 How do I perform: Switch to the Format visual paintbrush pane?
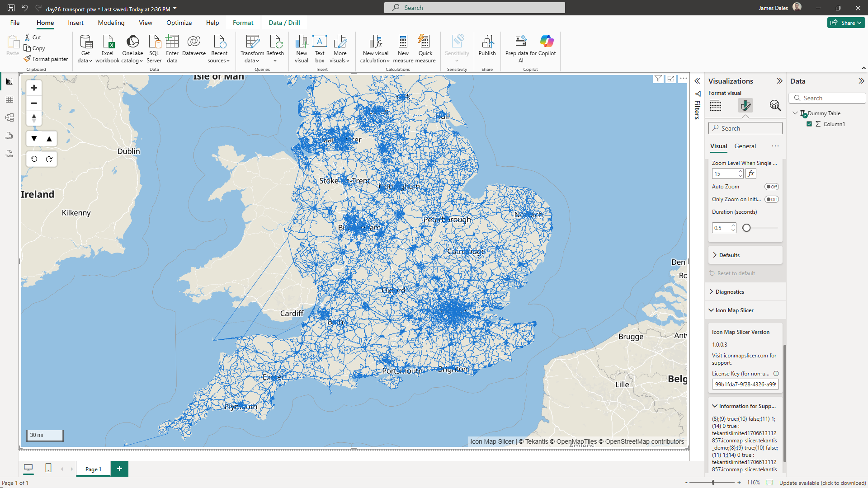(x=745, y=105)
